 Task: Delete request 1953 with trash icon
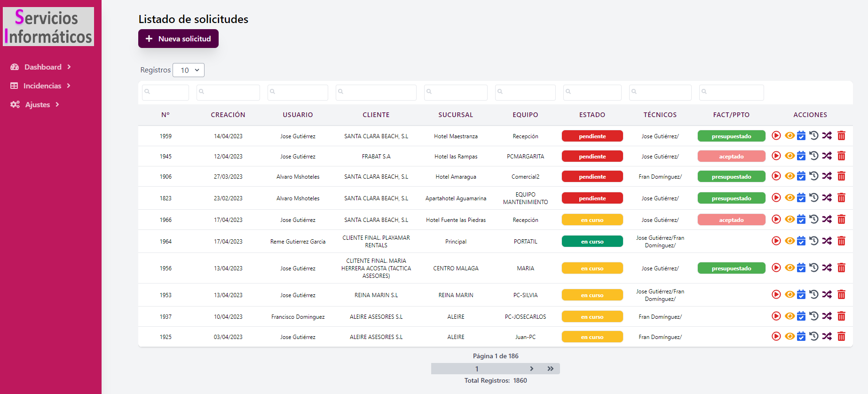[842, 295]
